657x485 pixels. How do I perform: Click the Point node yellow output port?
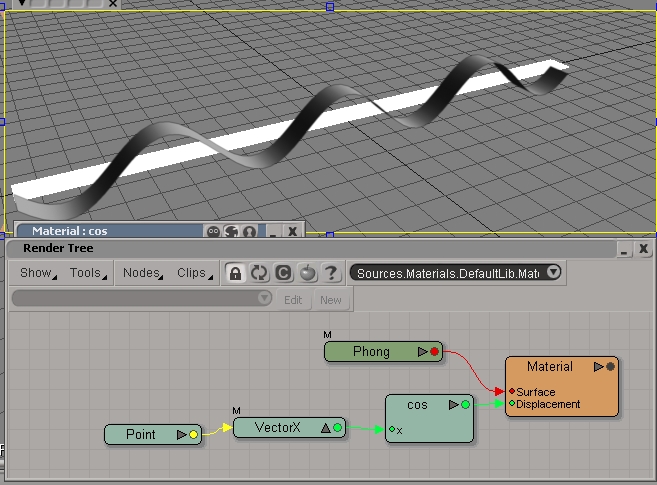click(x=193, y=435)
